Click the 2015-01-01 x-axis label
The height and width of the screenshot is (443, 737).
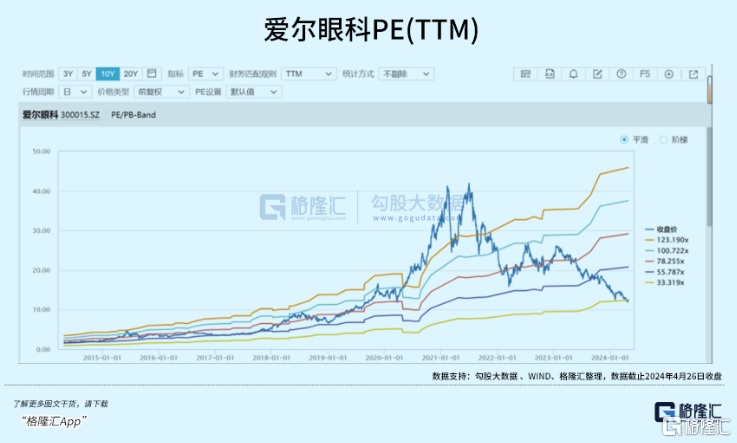102,358
